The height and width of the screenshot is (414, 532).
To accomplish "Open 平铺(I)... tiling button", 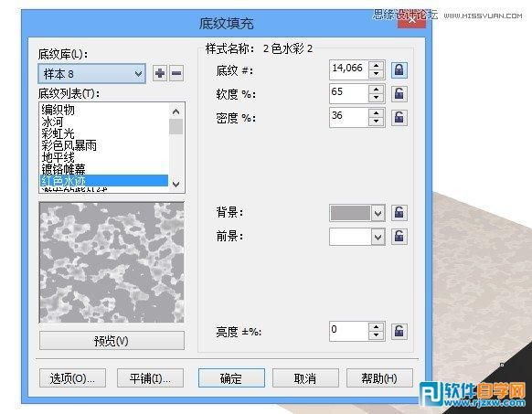I will [x=150, y=378].
